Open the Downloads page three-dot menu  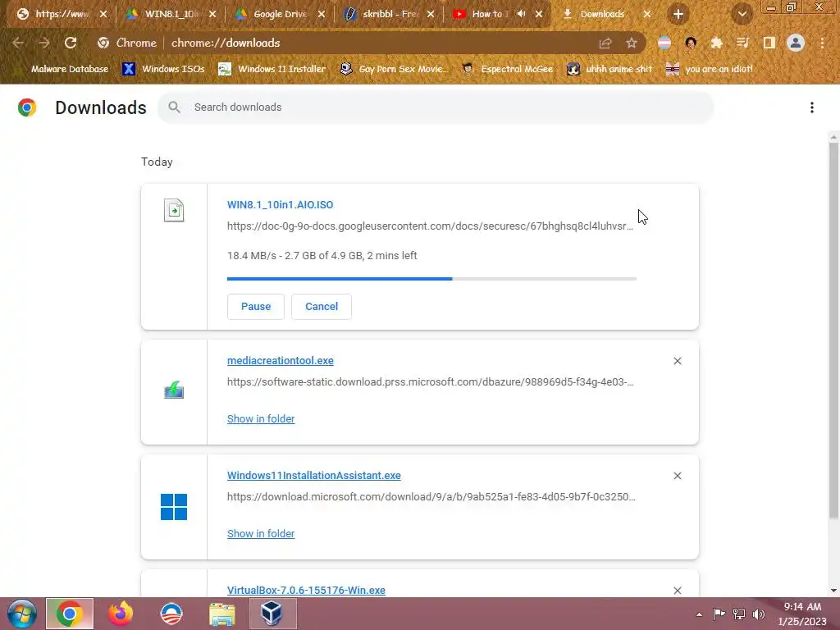[812, 107]
